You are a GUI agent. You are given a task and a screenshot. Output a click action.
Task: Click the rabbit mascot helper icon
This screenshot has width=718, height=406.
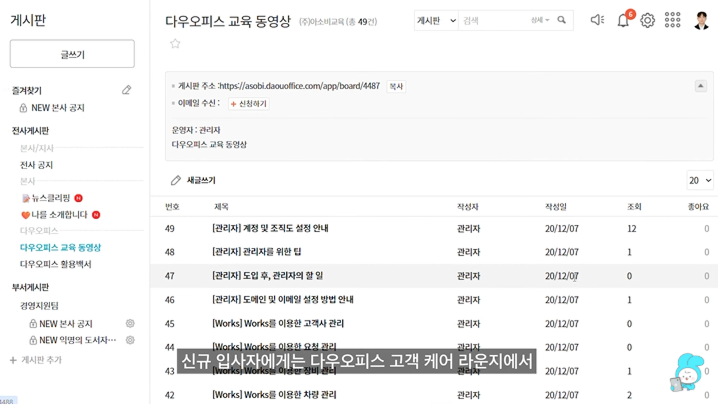687,373
